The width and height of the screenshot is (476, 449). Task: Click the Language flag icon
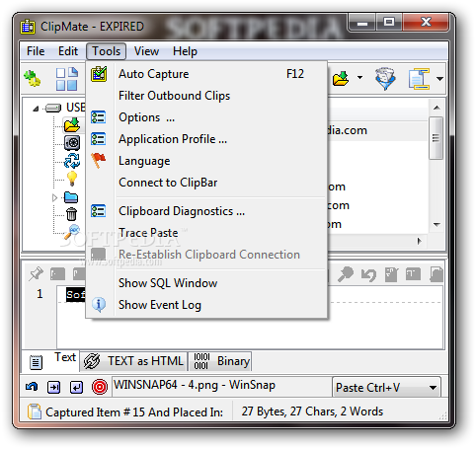click(x=99, y=161)
